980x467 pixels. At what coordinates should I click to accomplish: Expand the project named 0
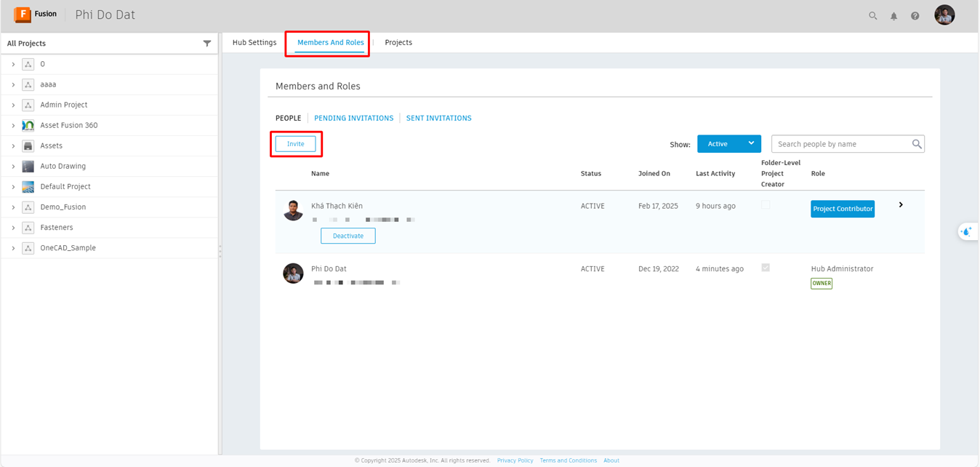[x=13, y=64]
